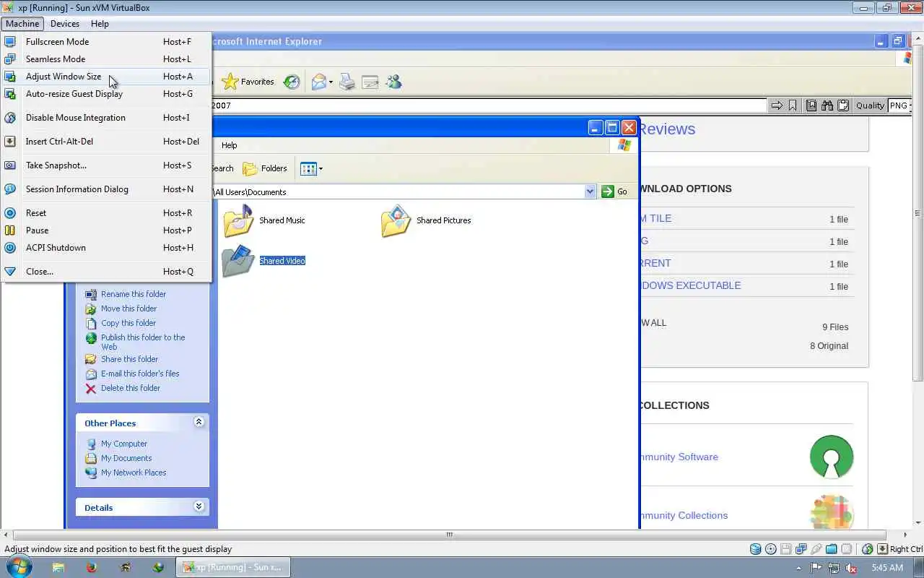The image size is (924, 578).
Task: Open the Explorer address bar dropdown arrow
Action: tap(590, 191)
